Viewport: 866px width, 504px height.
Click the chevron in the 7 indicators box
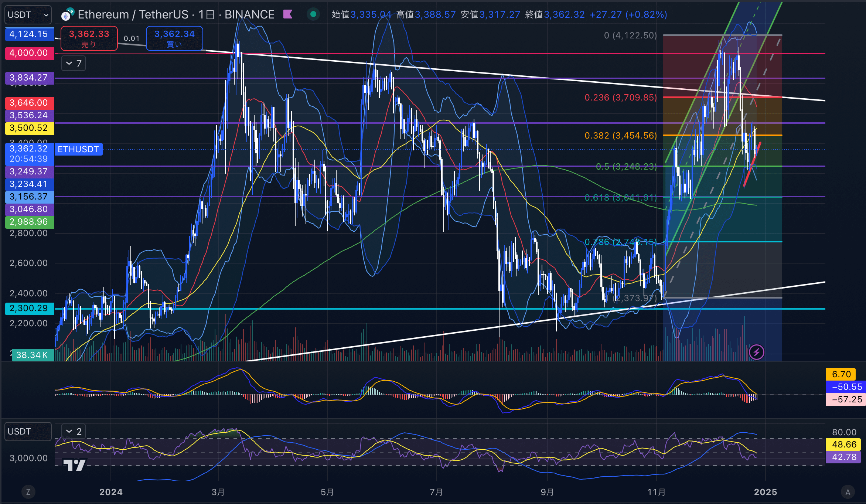point(69,64)
